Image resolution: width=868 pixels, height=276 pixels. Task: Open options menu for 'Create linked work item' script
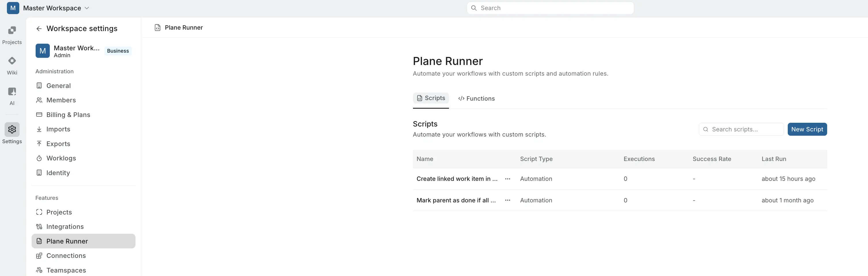pyautogui.click(x=508, y=179)
